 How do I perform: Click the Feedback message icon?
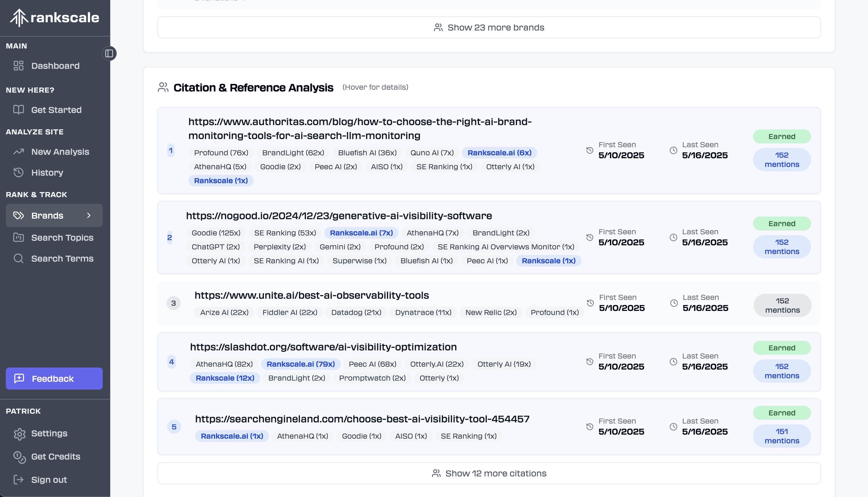19,378
